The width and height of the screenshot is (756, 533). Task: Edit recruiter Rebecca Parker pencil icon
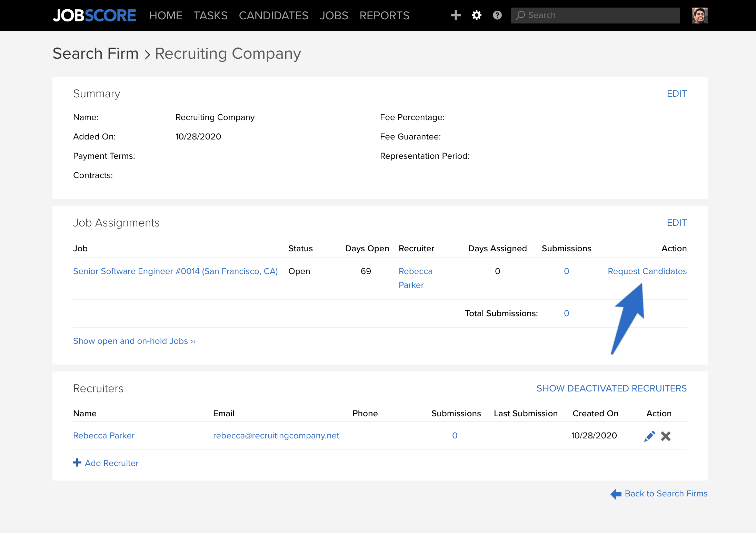[x=649, y=436]
